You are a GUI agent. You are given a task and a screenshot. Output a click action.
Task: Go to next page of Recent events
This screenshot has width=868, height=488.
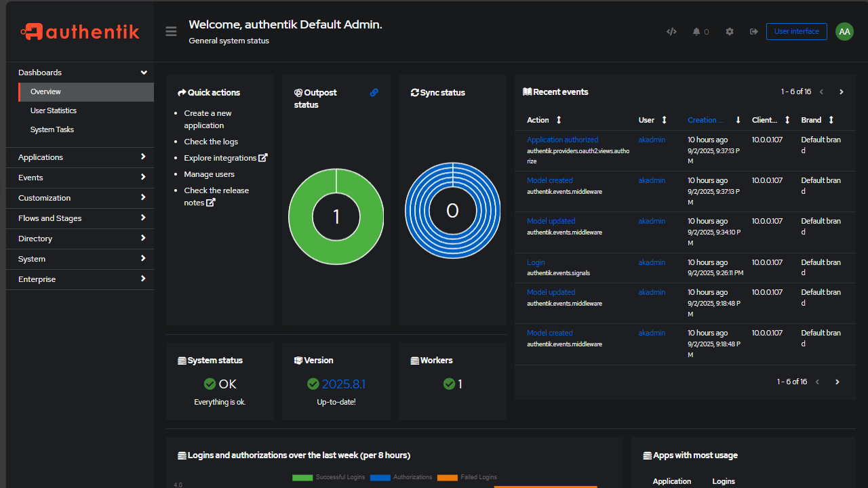[841, 92]
